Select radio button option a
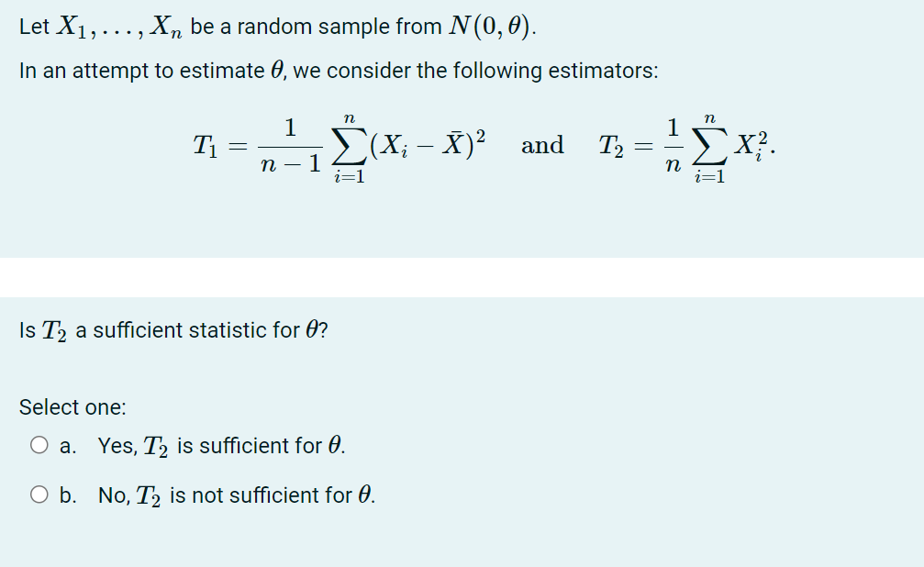 tap(37, 445)
